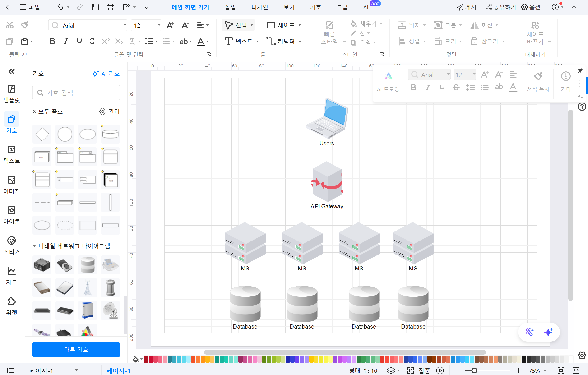Click the 기호 검색 search field
The image size is (588, 375).
click(76, 93)
